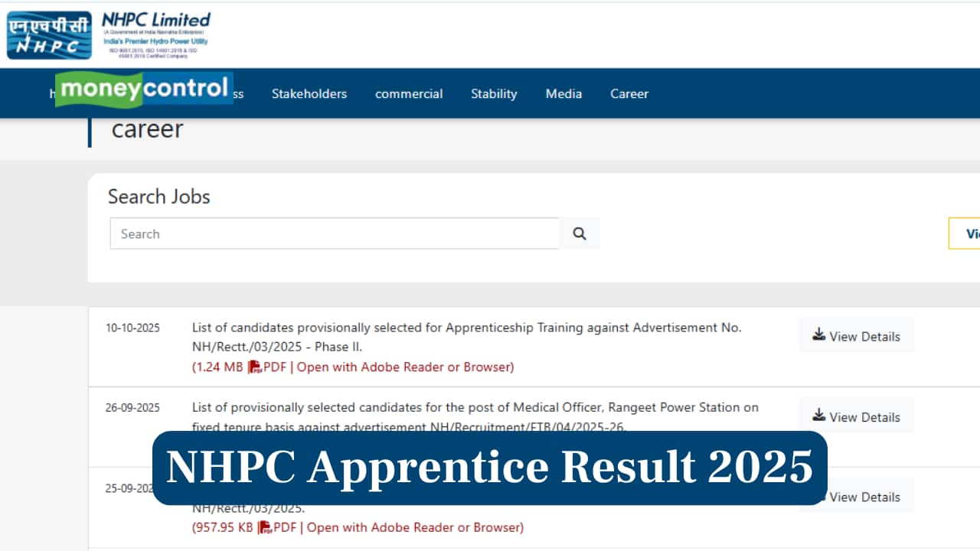Click download icon in the 10-10-2025 row

818,335
